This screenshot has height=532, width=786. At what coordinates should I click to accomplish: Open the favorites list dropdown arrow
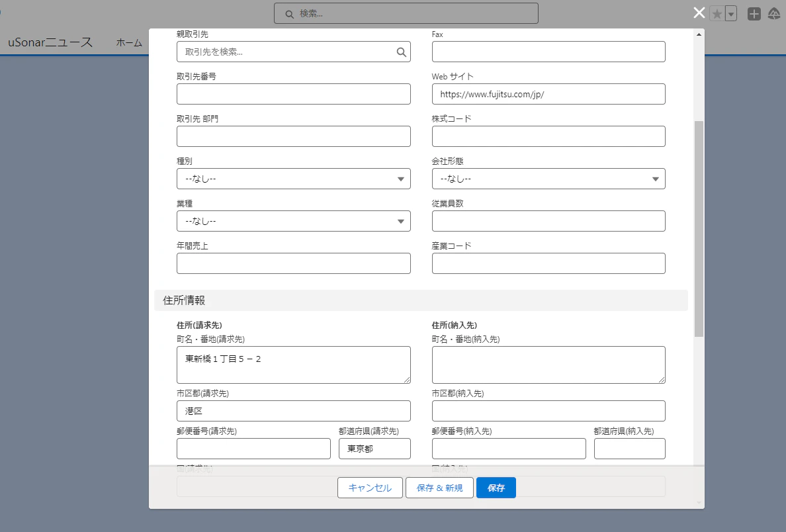point(731,14)
